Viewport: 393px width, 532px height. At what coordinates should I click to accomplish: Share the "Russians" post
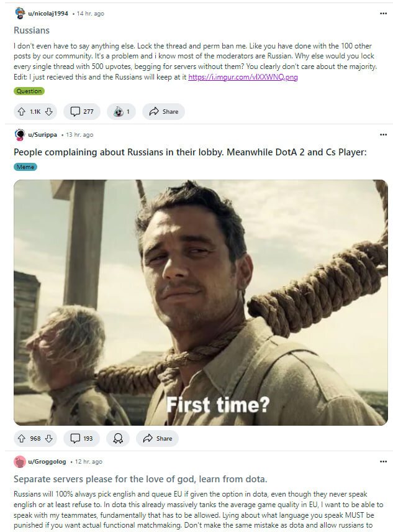pos(164,112)
